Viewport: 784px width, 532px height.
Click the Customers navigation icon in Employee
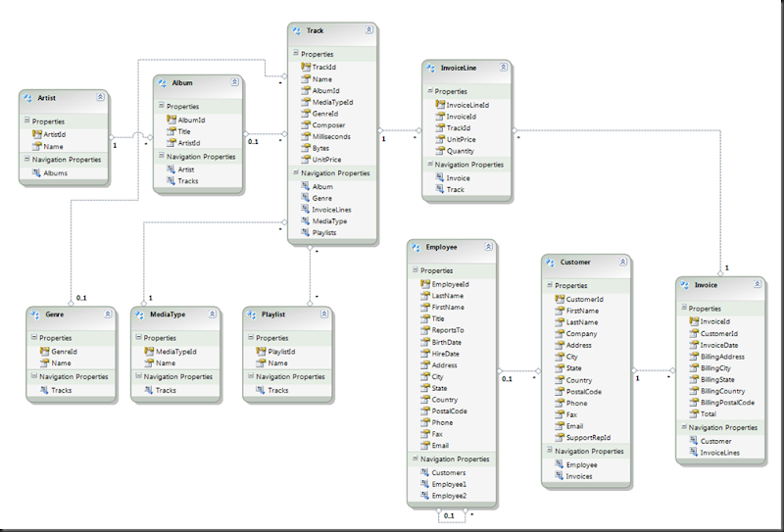point(425,472)
